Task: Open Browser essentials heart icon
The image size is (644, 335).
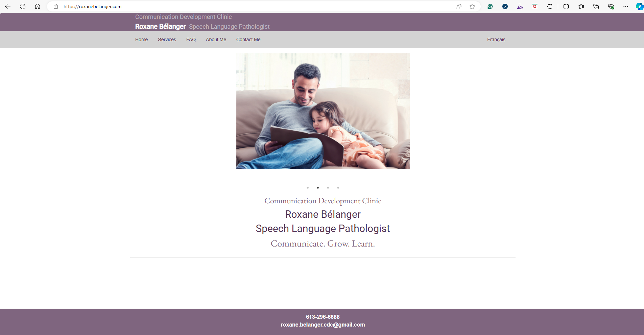Action: (x=611, y=6)
